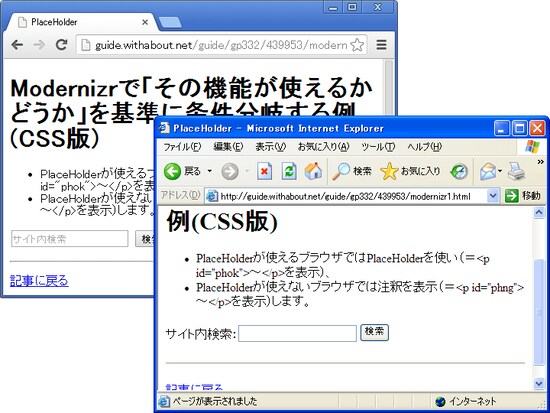Open the 表示(V) menu
This screenshot has width=550, height=413.
(270, 147)
